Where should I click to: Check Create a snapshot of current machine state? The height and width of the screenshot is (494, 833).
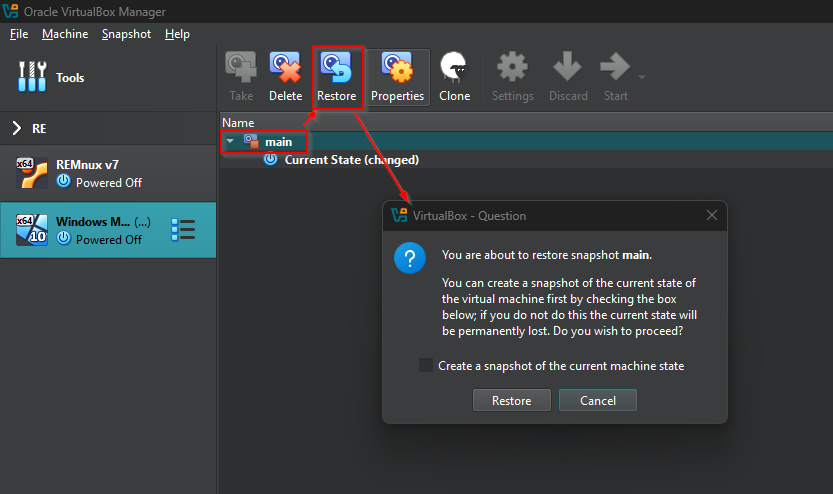click(426, 365)
